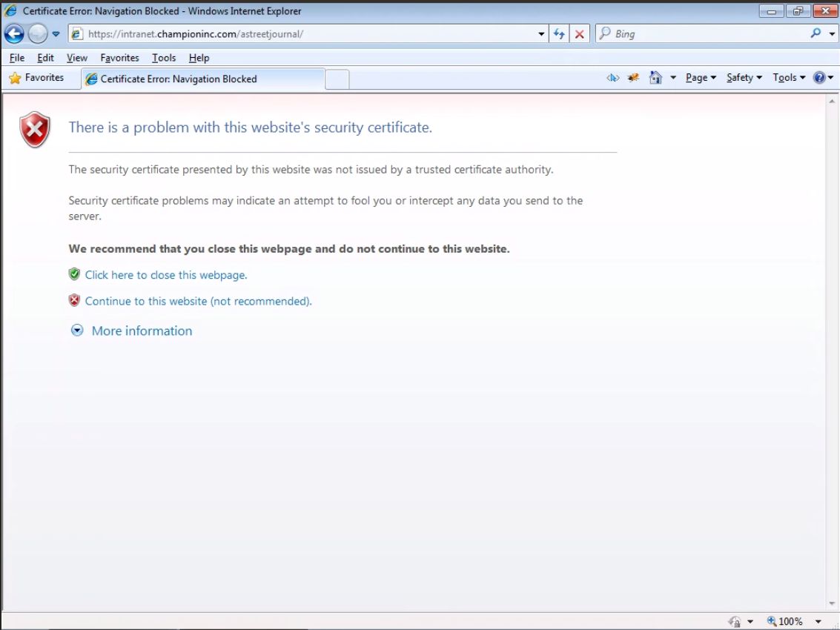840x630 pixels.
Task: Expand the Home button dropdown arrow
Action: click(673, 78)
